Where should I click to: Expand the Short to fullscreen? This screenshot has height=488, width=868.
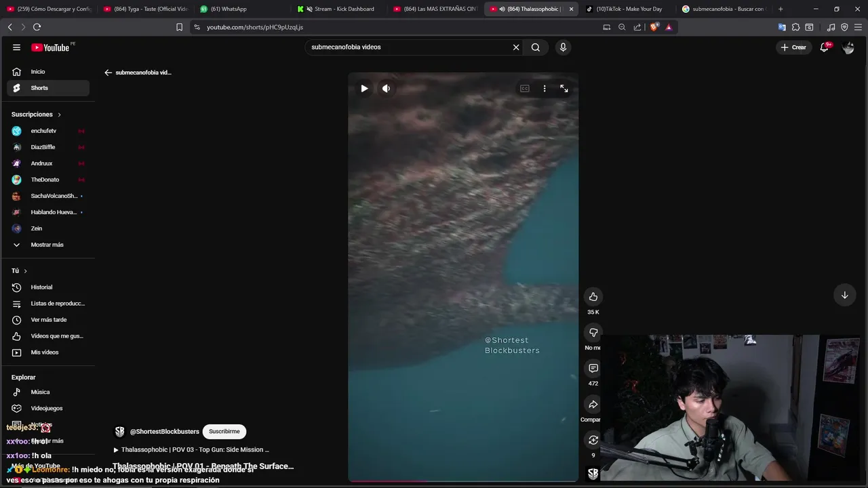point(564,89)
